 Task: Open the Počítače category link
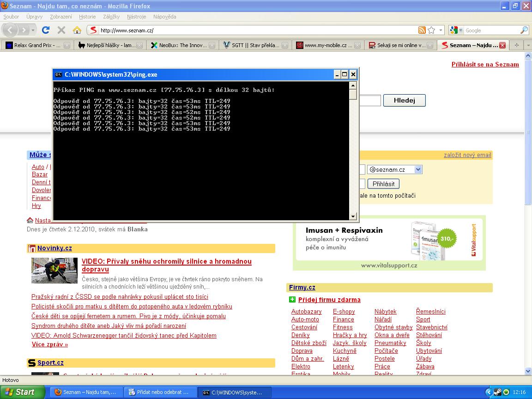click(x=386, y=351)
